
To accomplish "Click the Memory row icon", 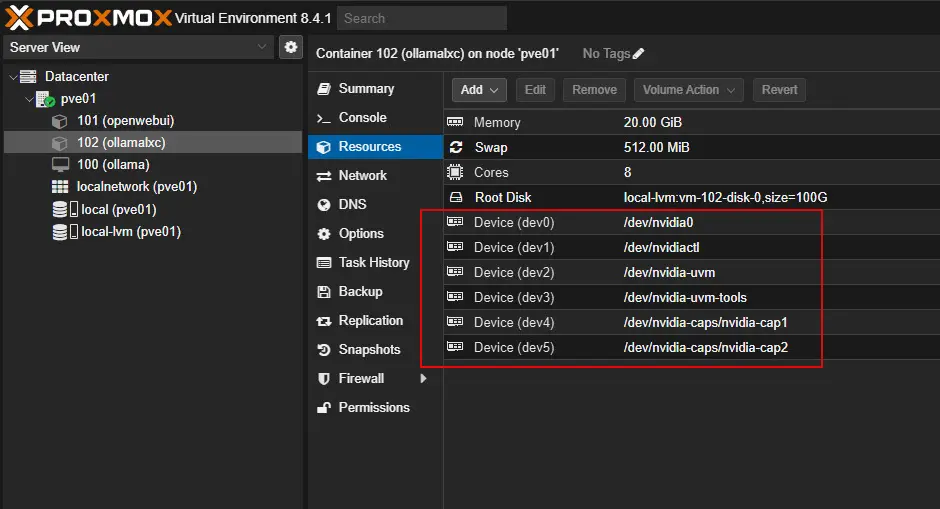I will 456,122.
